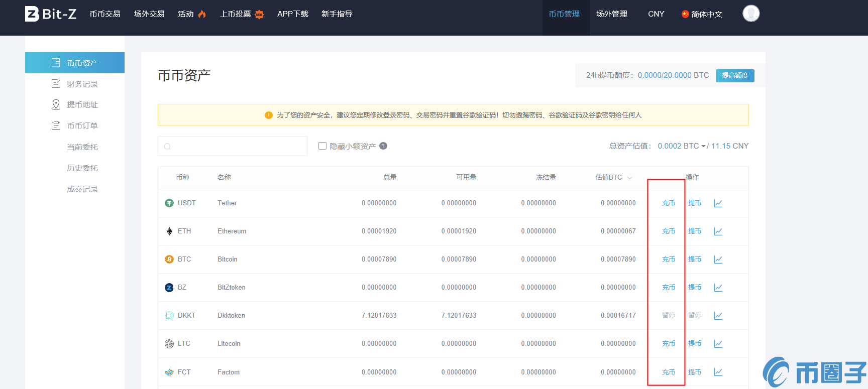Click 提币 for BTC
Viewport: 868px width, 389px height.
click(695, 260)
